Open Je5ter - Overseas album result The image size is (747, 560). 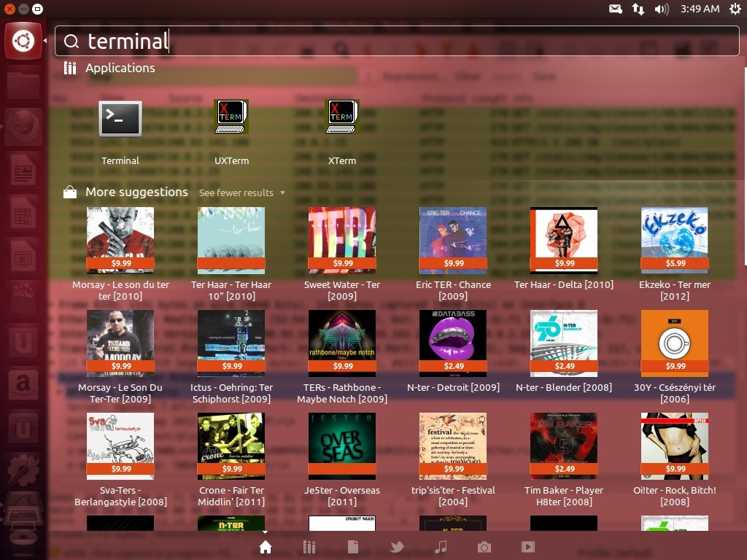click(342, 446)
